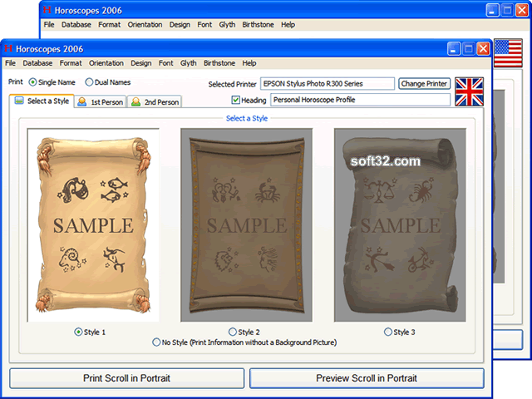Open the Design menu in front window
532x399 pixels.
tap(141, 63)
